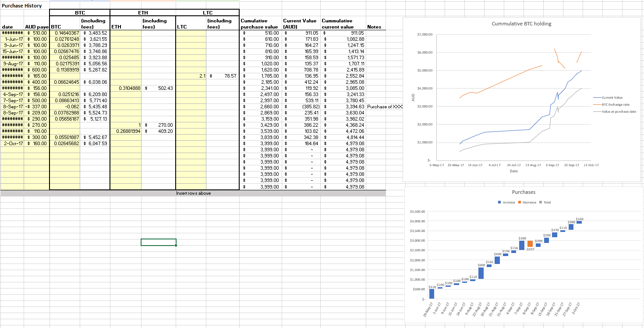Select ETH price cell 502.43
Image resolution: width=644 pixels, height=328 pixels.
pos(159,88)
